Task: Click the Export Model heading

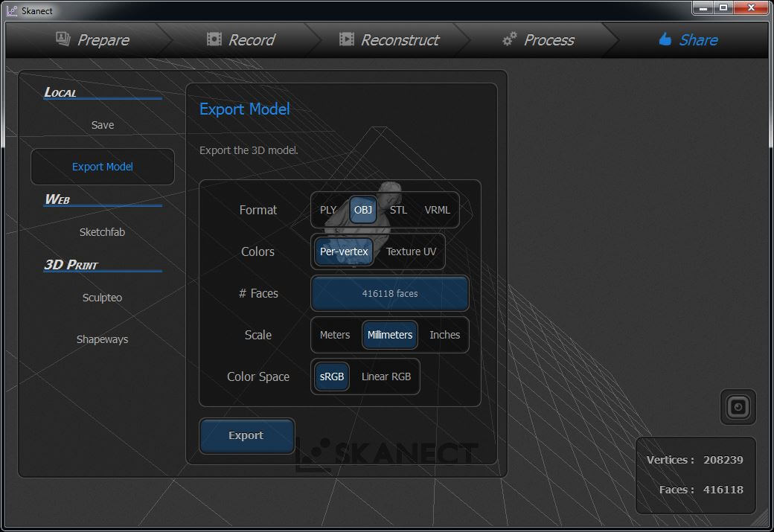Action: (244, 109)
